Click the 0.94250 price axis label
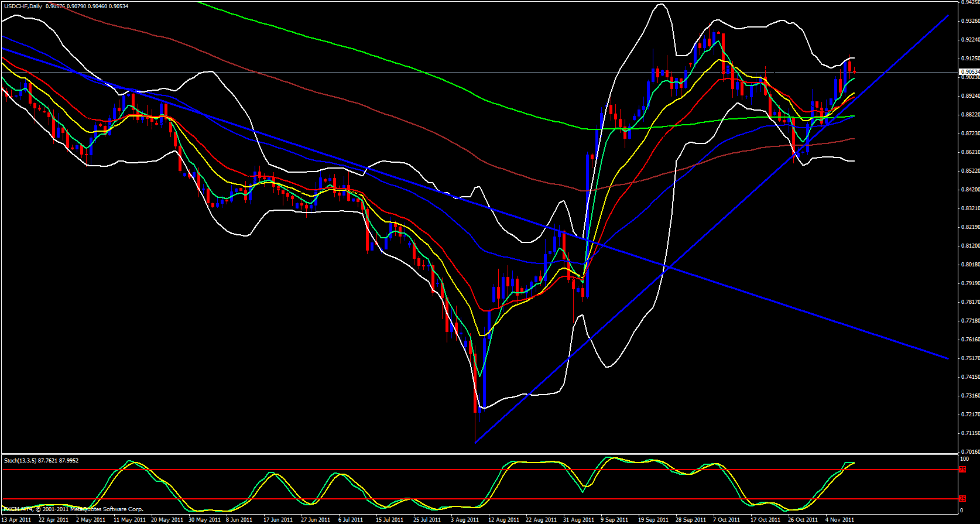Viewport: 980px width, 524px height. tap(969, 2)
